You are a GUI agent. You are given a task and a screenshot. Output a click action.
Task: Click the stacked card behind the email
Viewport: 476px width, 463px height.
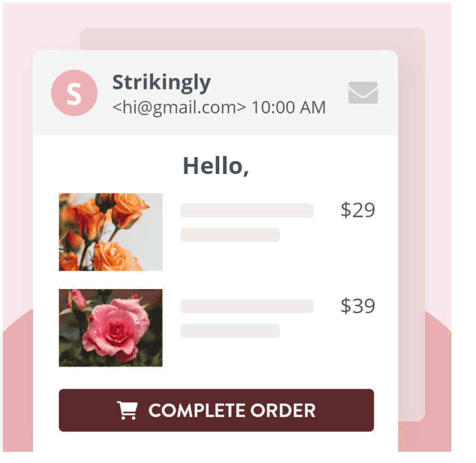coord(411,224)
